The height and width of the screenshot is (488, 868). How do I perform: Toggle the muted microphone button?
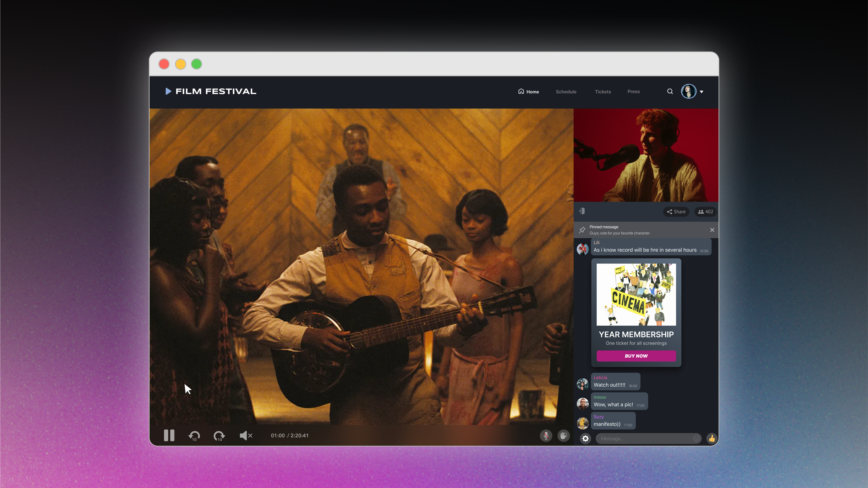(x=546, y=436)
